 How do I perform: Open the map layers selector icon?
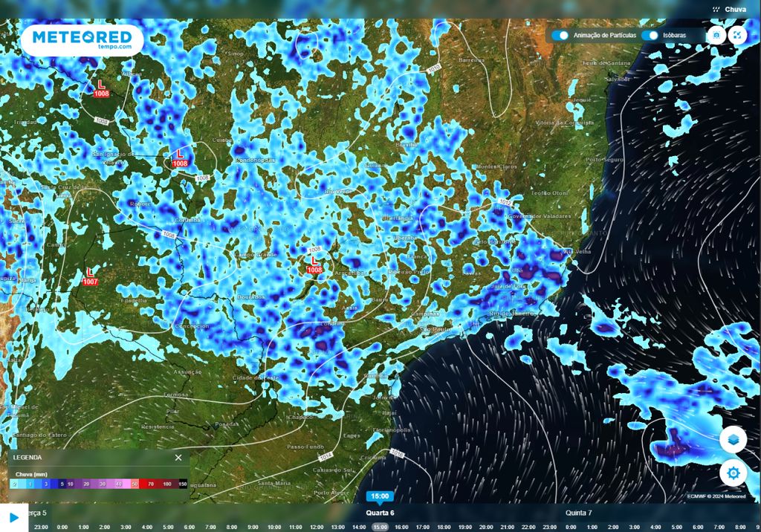732,438
